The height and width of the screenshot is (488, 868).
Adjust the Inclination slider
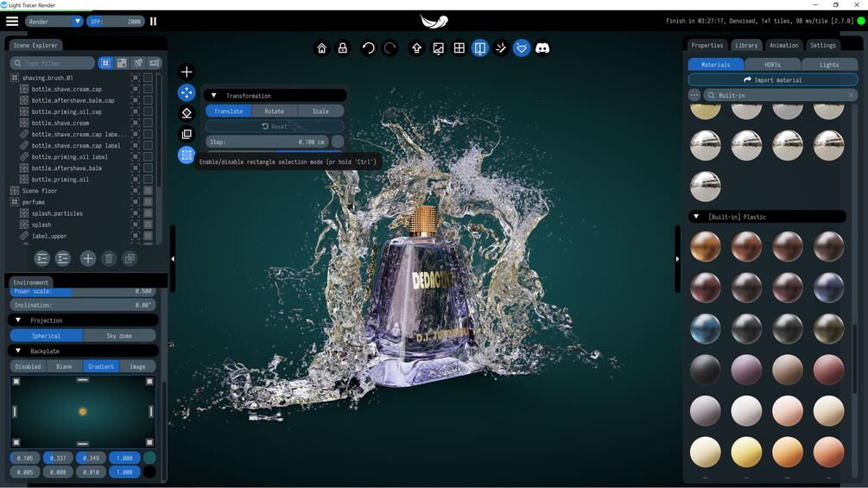tap(83, 305)
